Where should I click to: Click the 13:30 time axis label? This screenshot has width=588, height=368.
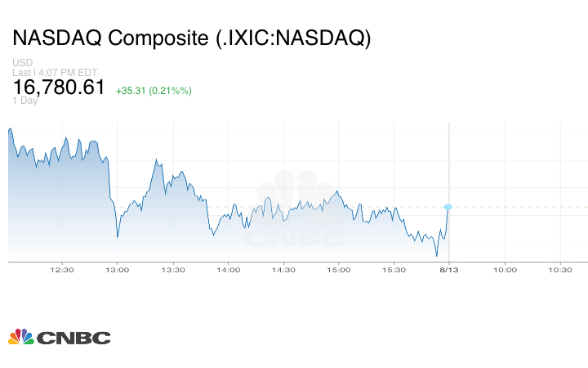tap(173, 270)
